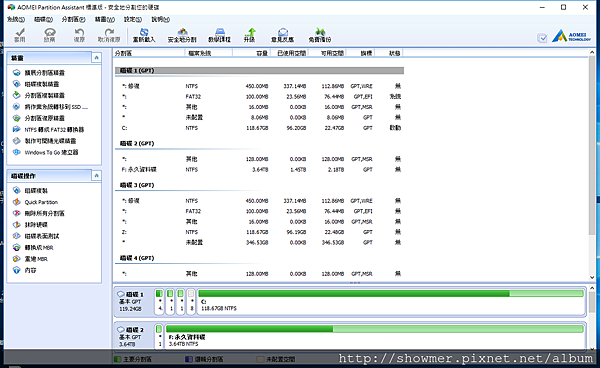Open the Feedback (意見反應) envelope icon
The width and height of the screenshot is (600, 368).
coord(282,35)
